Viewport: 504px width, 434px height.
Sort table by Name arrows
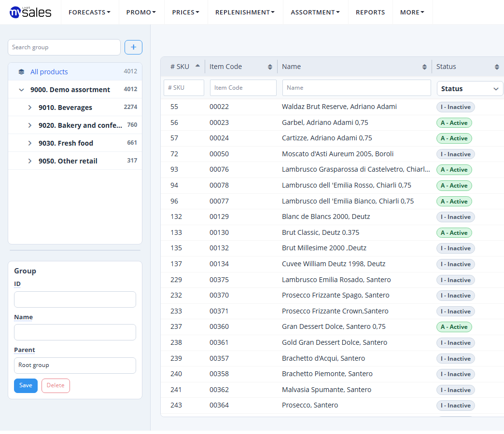424,67
